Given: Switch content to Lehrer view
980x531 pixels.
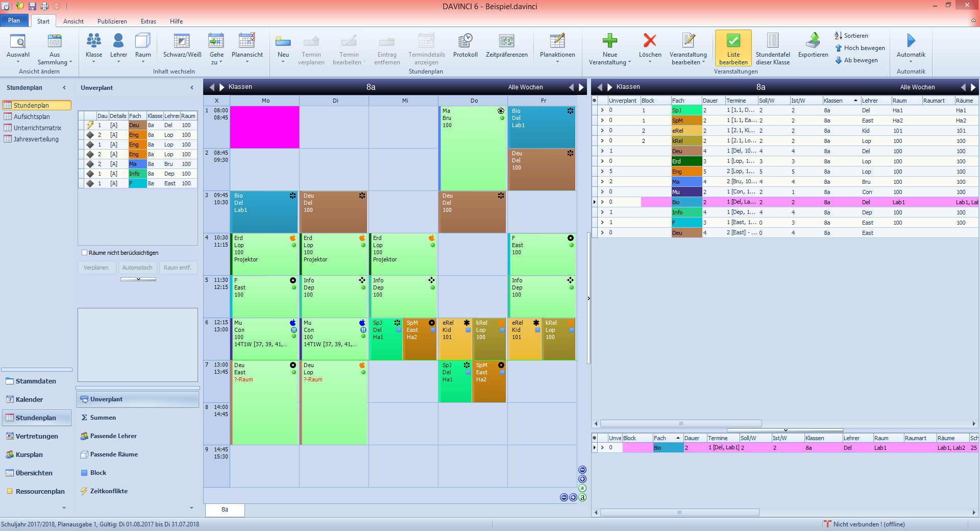Looking at the screenshot, I should point(118,41).
